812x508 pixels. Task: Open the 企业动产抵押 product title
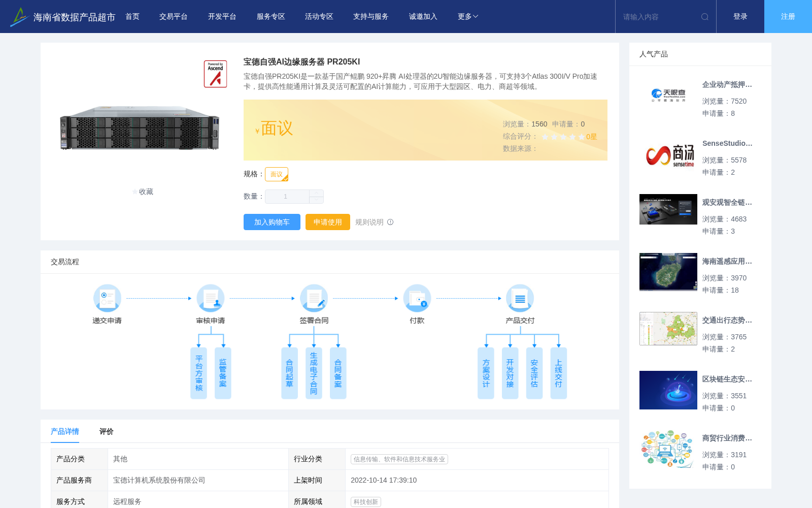(727, 85)
